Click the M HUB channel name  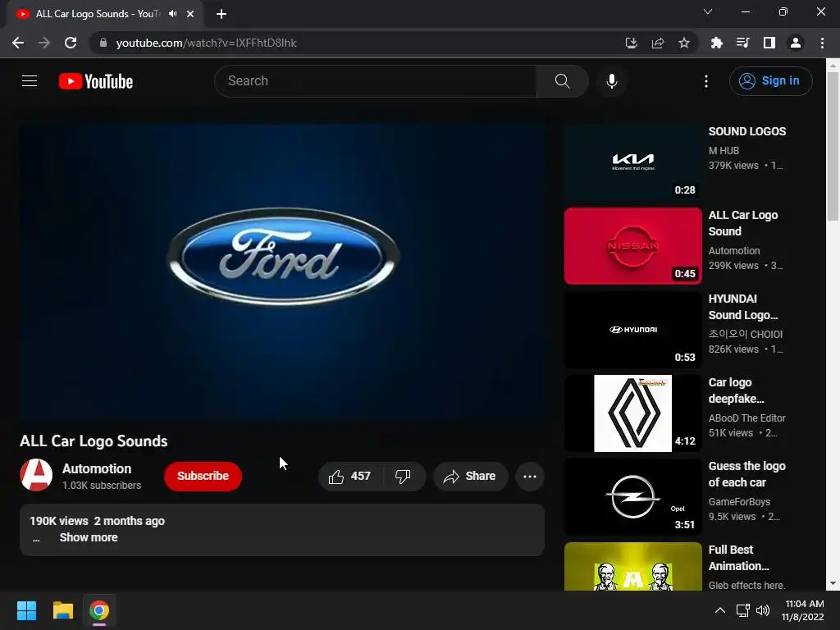[724, 151]
